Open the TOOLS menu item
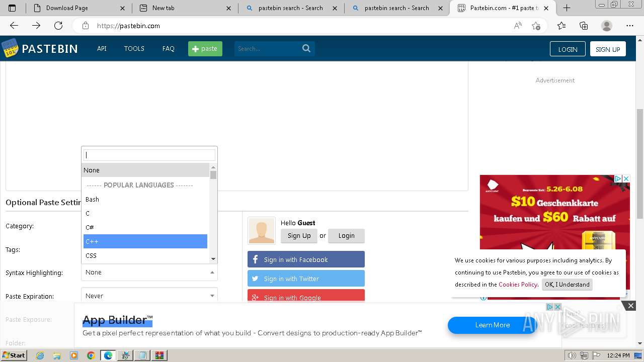Screen dimensions: 644x362 click(134, 49)
